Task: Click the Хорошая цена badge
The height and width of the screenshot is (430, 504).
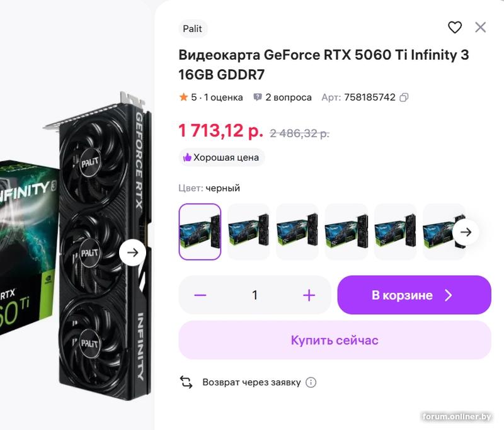Action: (x=222, y=157)
